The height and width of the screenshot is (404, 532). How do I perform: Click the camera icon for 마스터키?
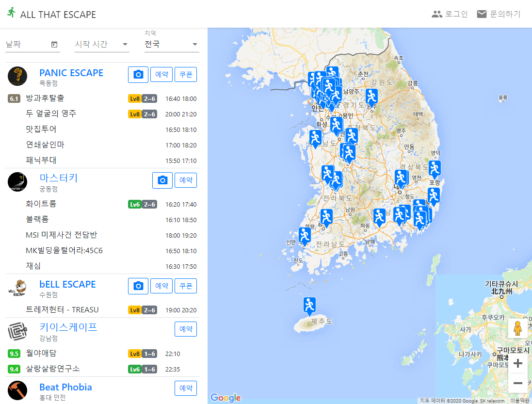[x=162, y=180]
